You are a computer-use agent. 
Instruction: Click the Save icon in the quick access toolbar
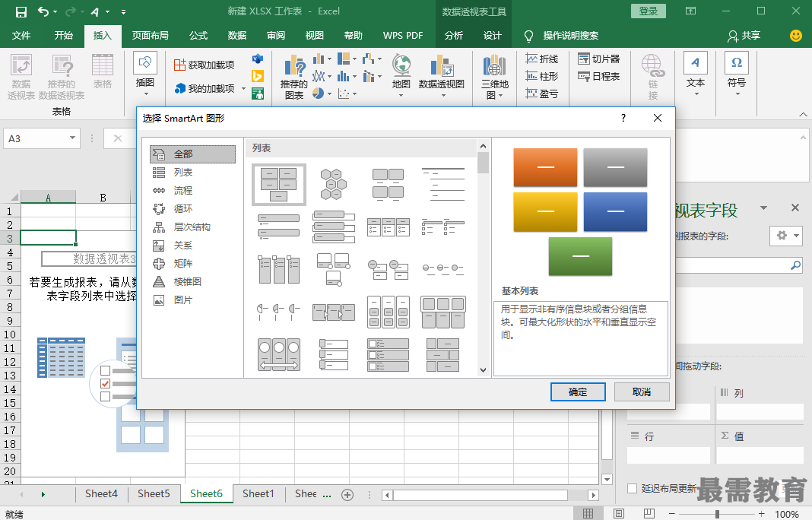coord(21,11)
